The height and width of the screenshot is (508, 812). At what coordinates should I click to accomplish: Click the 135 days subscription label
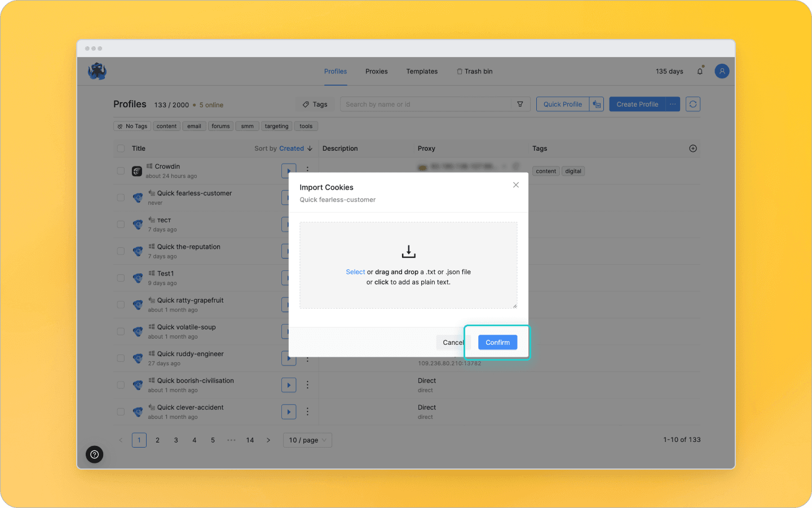(669, 72)
